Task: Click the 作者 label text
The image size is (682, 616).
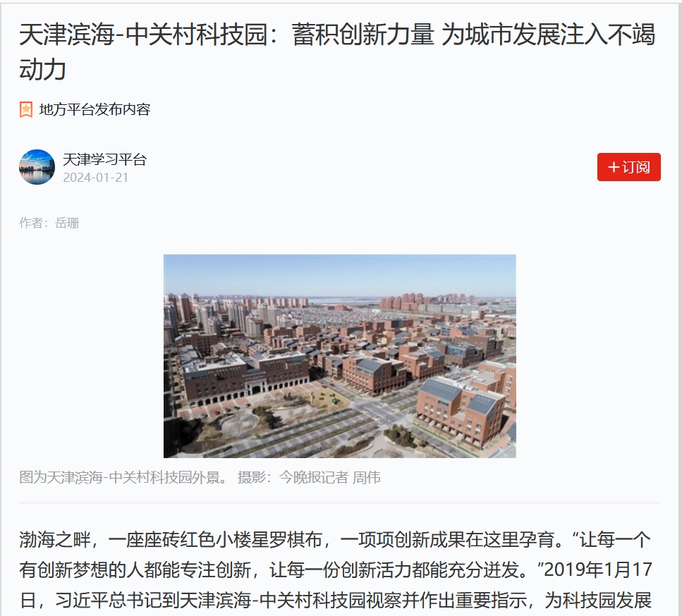Action: [x=31, y=223]
